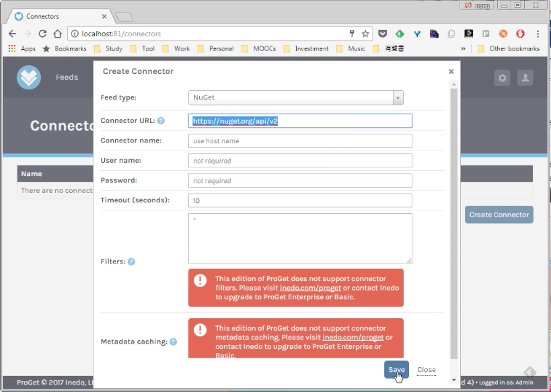Open the Work bookmarks folder
The image size is (551, 392).
pos(176,48)
